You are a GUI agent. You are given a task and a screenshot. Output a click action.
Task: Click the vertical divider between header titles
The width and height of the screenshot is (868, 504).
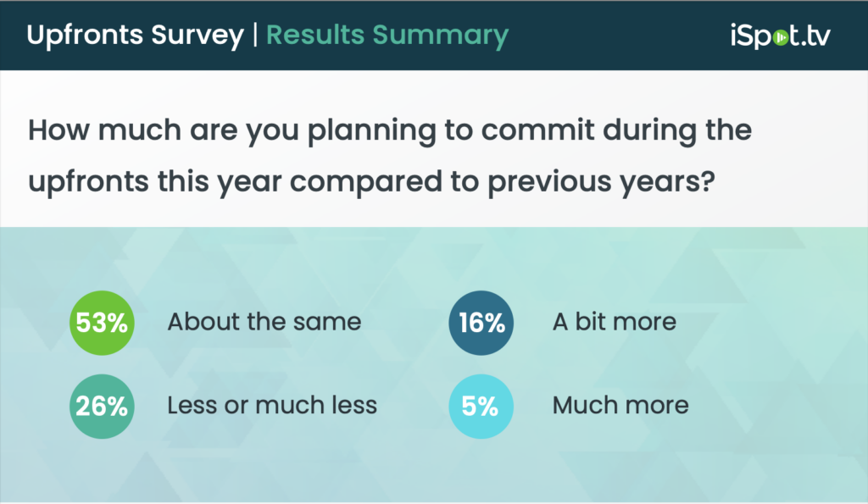[255, 36]
